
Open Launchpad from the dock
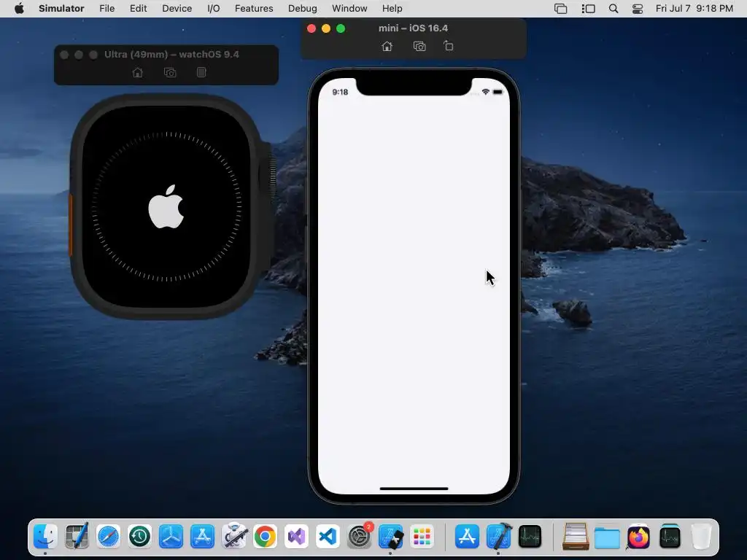422,537
